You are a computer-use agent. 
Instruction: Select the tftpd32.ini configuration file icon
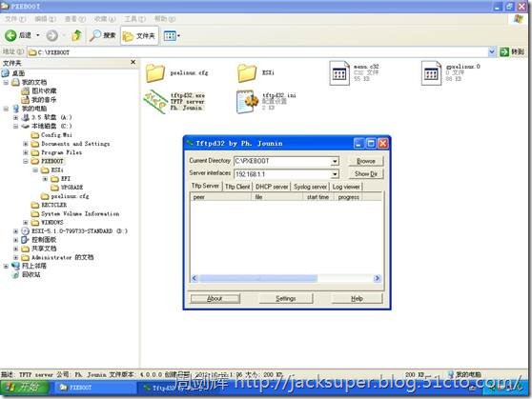click(247, 101)
